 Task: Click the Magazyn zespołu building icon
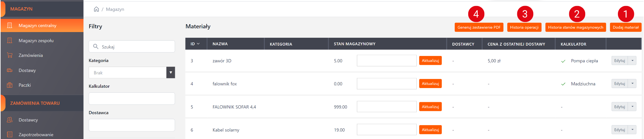click(10, 41)
